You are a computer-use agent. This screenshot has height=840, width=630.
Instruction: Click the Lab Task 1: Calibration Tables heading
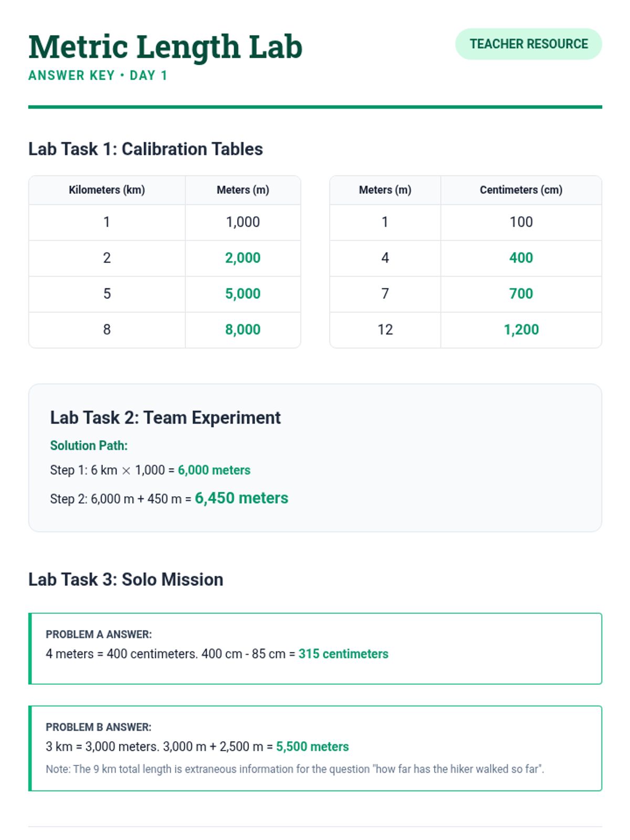pyautogui.click(x=145, y=149)
